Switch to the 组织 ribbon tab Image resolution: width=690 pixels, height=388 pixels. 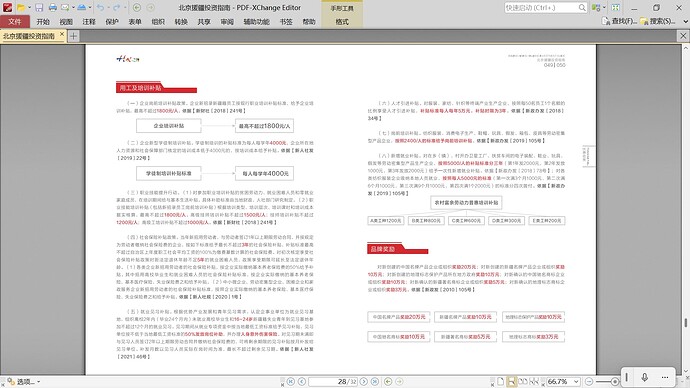158,22
